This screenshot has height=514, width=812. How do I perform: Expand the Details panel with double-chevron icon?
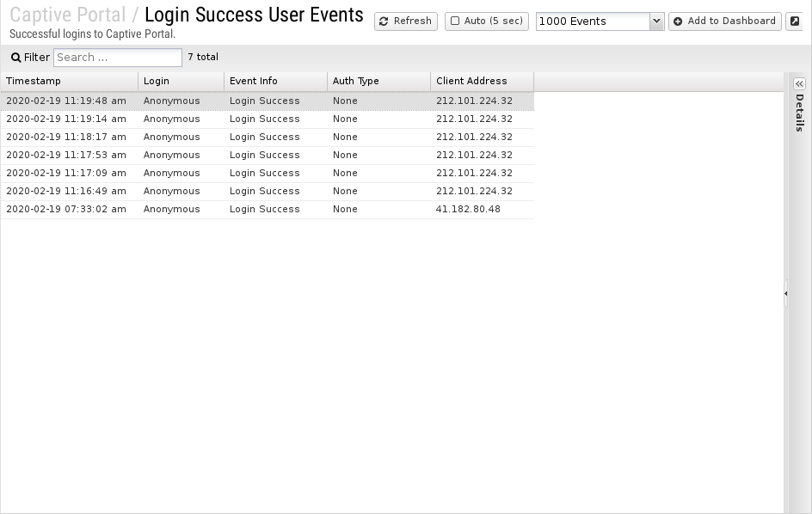click(x=799, y=83)
